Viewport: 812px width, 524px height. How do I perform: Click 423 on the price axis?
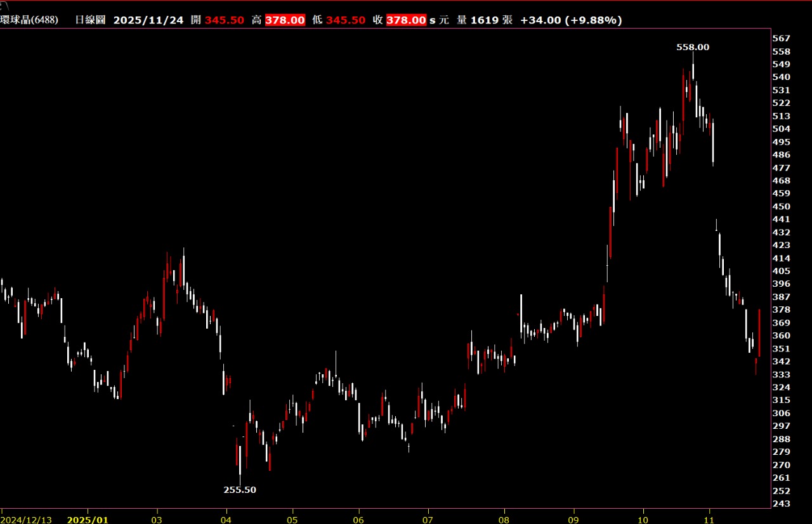(782, 245)
